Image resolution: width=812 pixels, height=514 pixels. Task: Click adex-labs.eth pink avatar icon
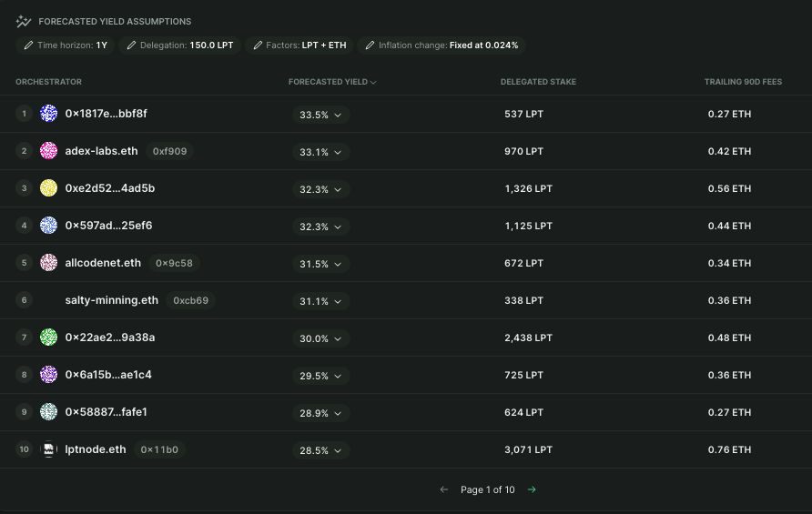click(48, 151)
